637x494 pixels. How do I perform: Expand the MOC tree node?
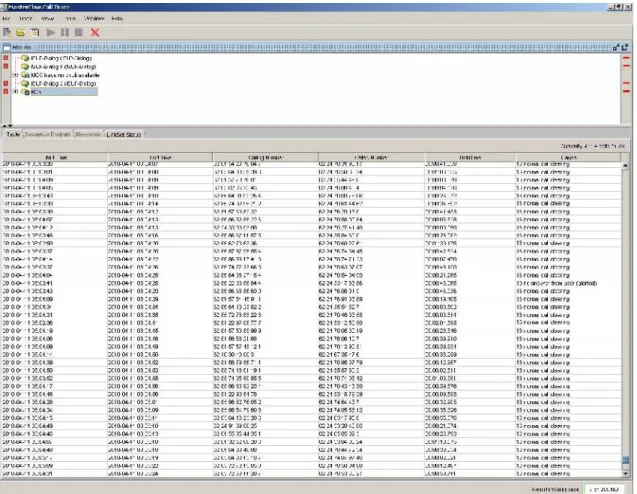(15, 75)
